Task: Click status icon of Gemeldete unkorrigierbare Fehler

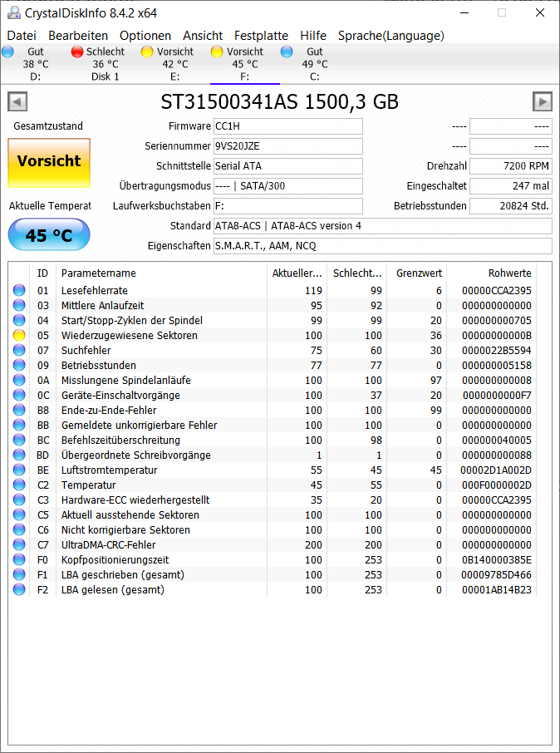Action: (x=19, y=425)
